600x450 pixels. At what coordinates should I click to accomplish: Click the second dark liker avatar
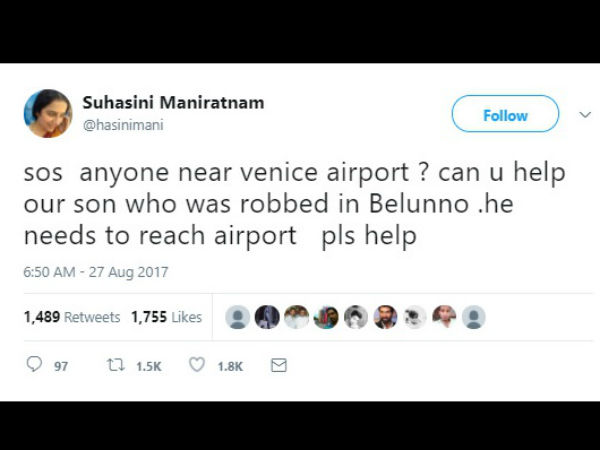tap(267, 317)
